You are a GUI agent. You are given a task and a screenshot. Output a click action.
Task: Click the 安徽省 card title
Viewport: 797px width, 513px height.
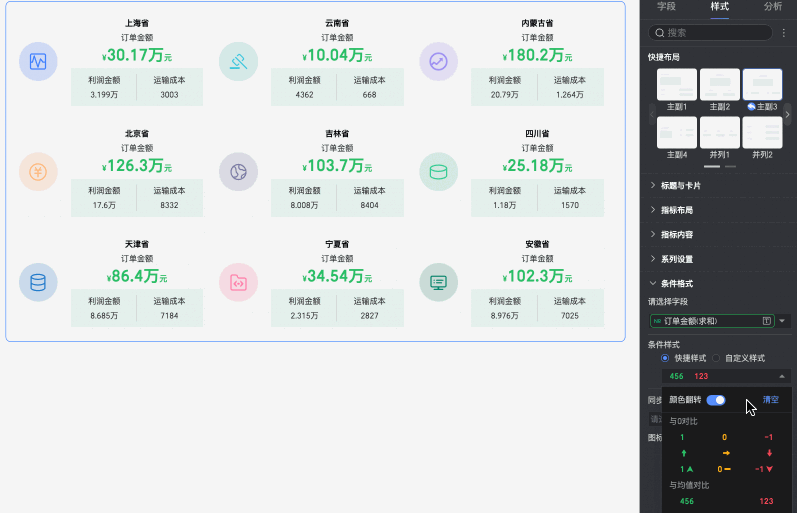click(537, 244)
